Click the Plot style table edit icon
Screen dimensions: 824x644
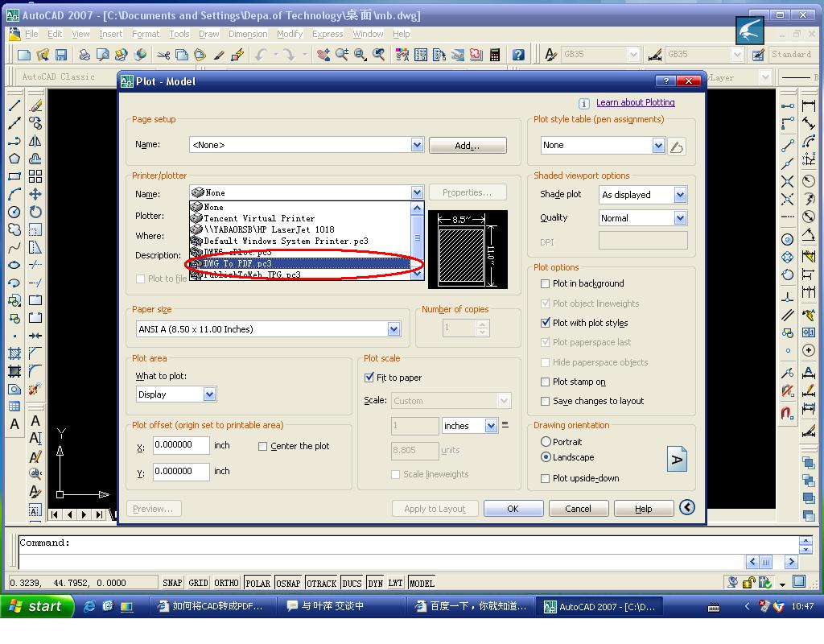pyautogui.click(x=677, y=147)
